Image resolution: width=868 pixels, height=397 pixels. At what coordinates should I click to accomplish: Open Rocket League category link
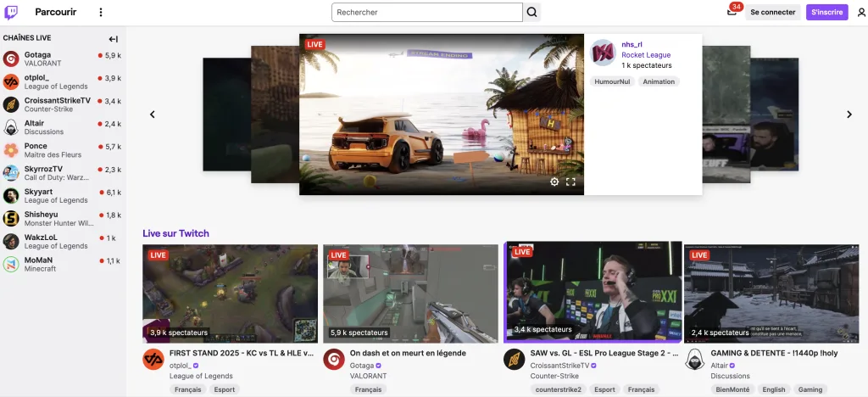(646, 55)
